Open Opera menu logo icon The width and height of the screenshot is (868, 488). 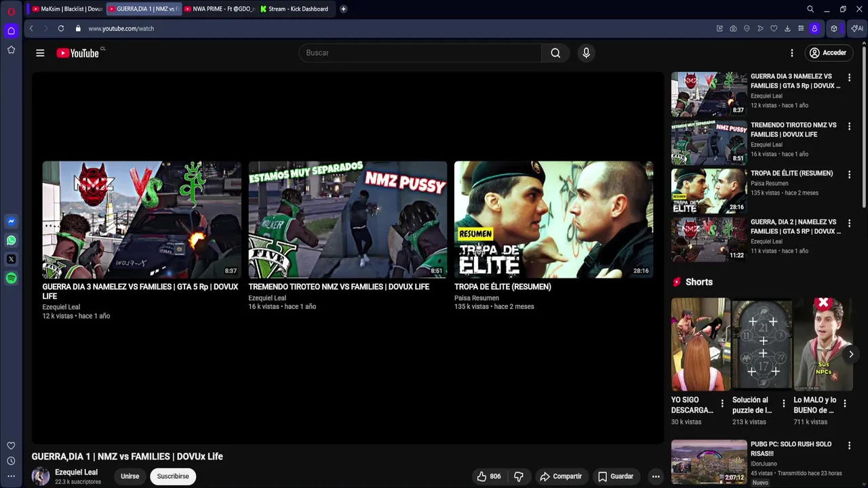click(11, 10)
